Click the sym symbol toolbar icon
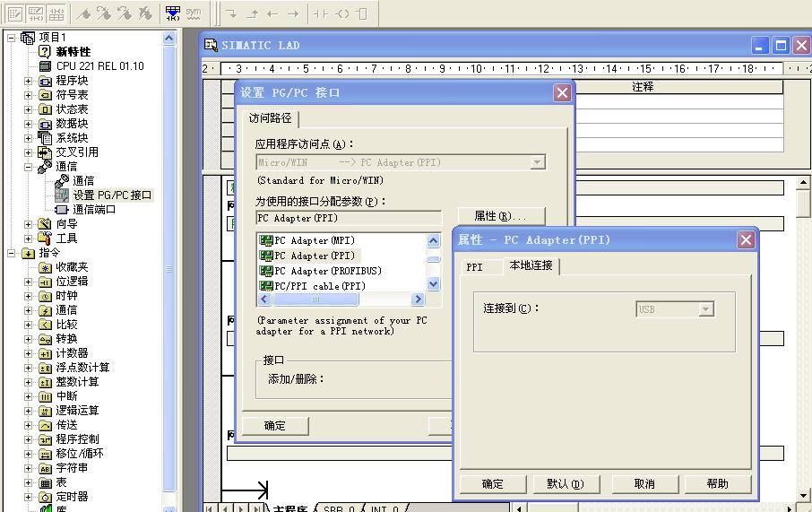The image size is (812, 512). (x=194, y=13)
